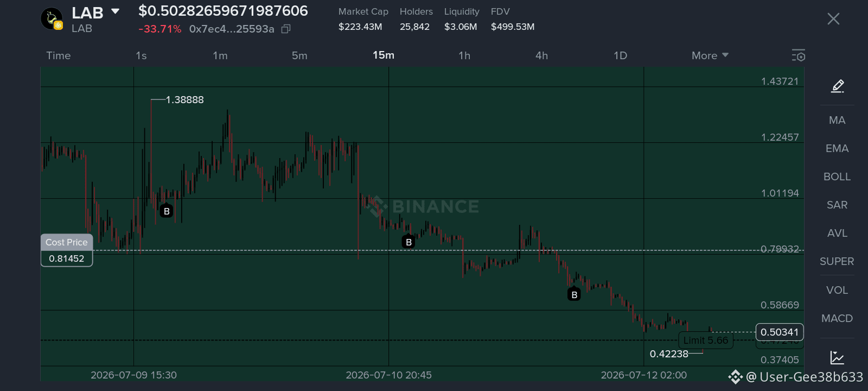
Task: Toggle the MA indicator
Action: tap(837, 120)
